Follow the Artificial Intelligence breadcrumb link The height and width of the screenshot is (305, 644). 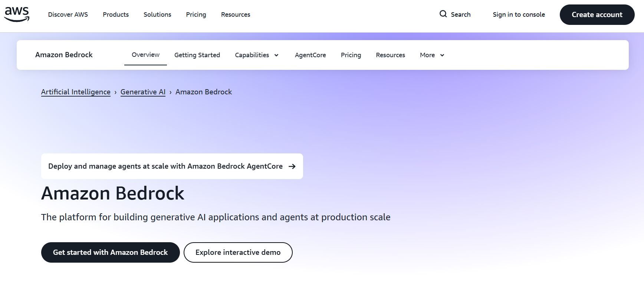point(76,92)
